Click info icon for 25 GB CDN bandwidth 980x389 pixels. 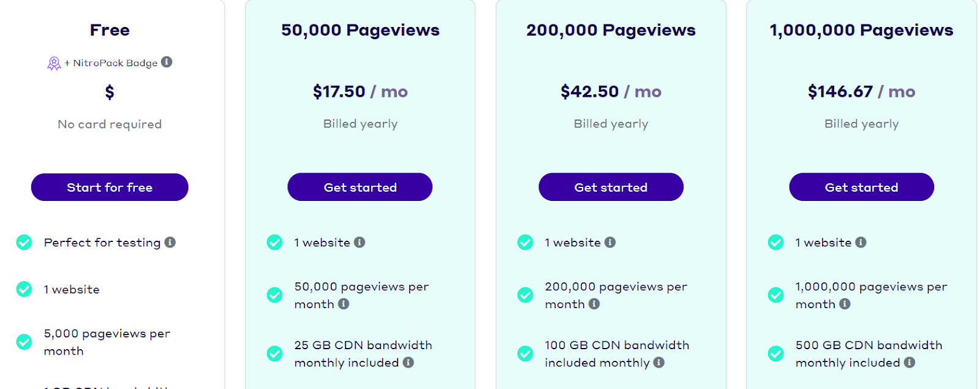click(x=409, y=362)
